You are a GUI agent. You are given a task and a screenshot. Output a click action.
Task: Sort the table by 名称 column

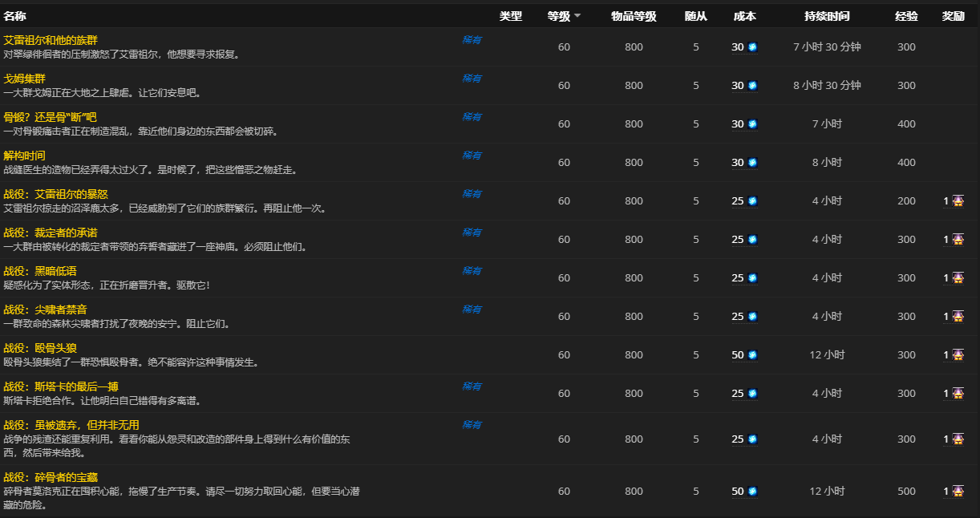(14, 16)
